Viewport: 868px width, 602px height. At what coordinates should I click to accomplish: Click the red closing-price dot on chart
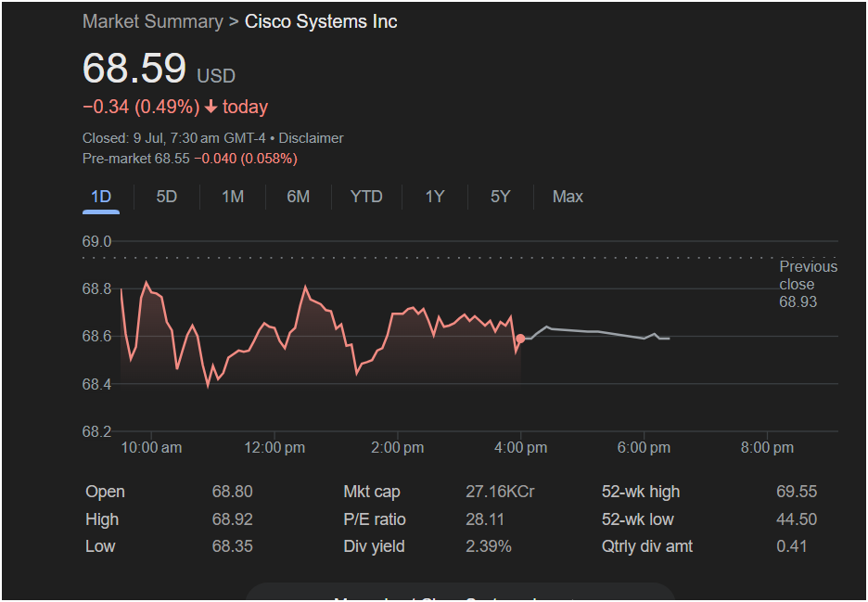click(520, 339)
